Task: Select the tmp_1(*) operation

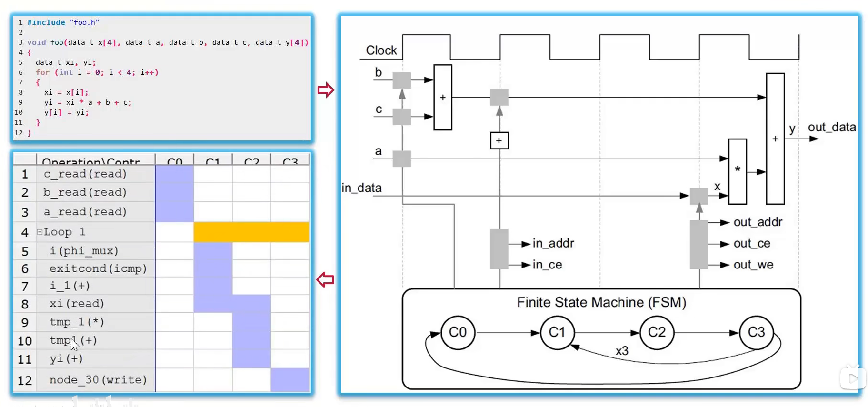Action: point(77,322)
